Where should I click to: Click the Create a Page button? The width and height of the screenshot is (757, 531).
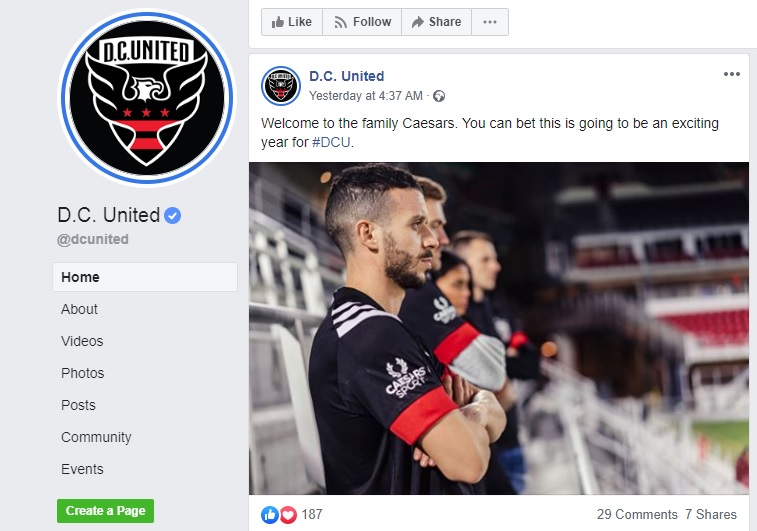pos(105,511)
